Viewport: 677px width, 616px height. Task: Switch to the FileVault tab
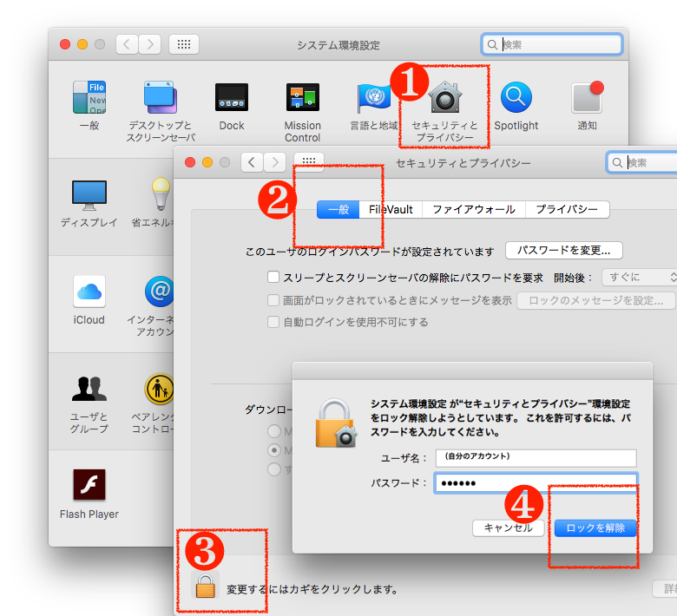391,209
